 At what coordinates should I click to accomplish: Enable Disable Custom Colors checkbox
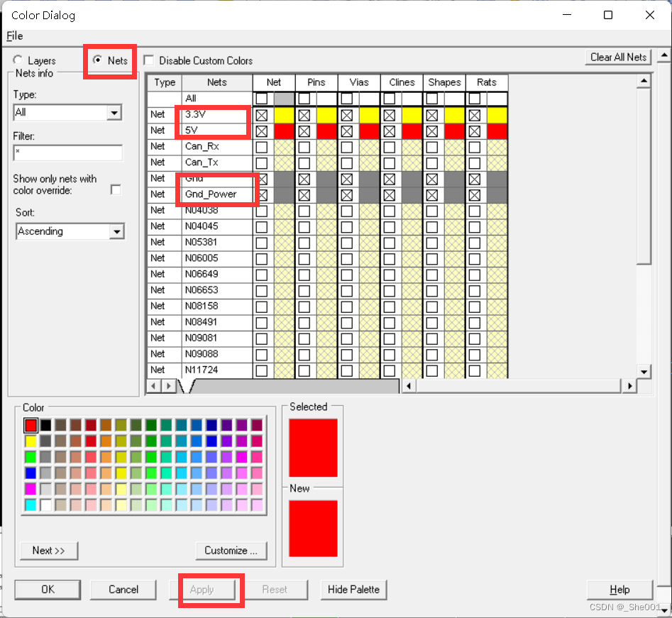(149, 61)
